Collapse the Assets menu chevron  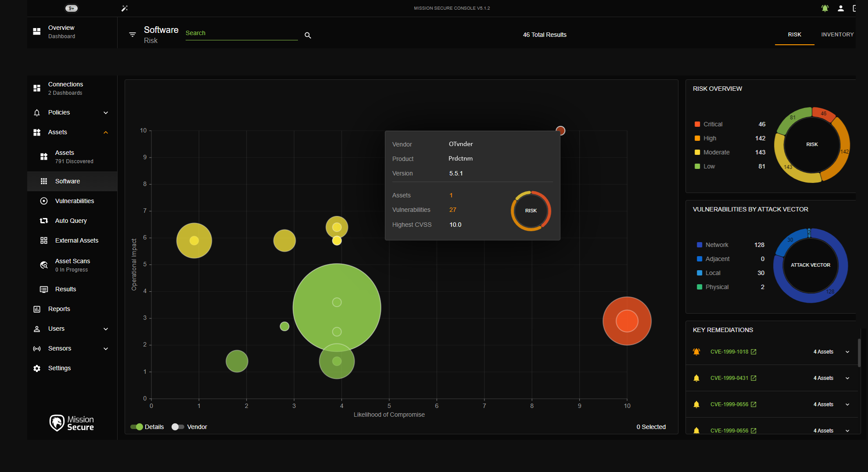(106, 132)
